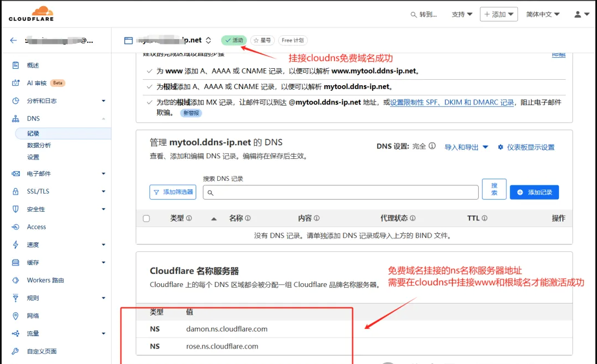Open the 设置限制性 SPF、DKIM 和 DMARC 记录 link
Screen dimensions: 597x364
452,102
